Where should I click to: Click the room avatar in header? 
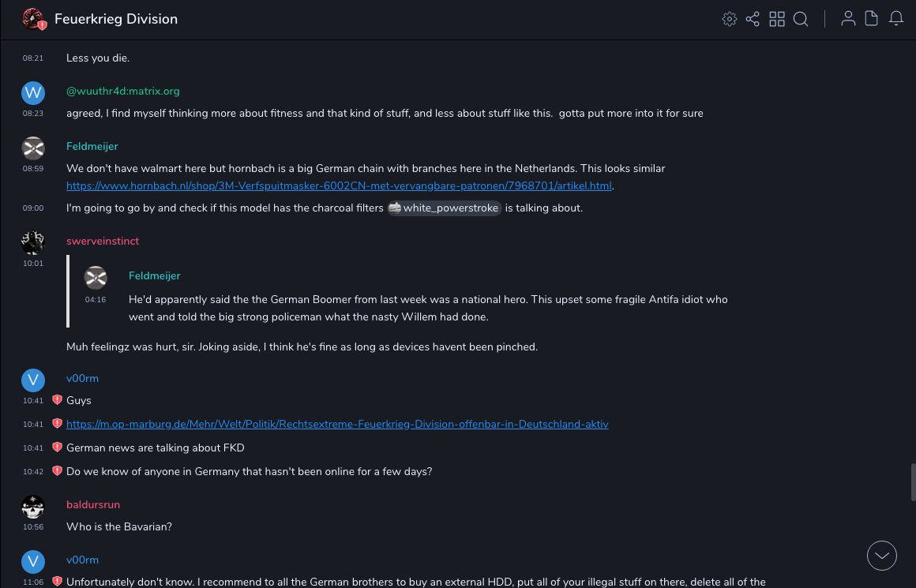[x=32, y=19]
